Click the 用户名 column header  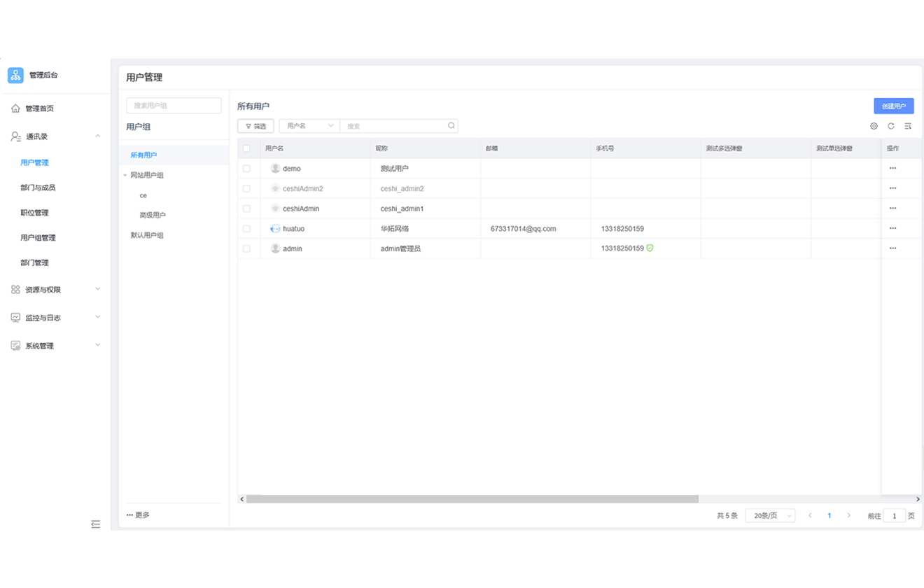pos(274,148)
